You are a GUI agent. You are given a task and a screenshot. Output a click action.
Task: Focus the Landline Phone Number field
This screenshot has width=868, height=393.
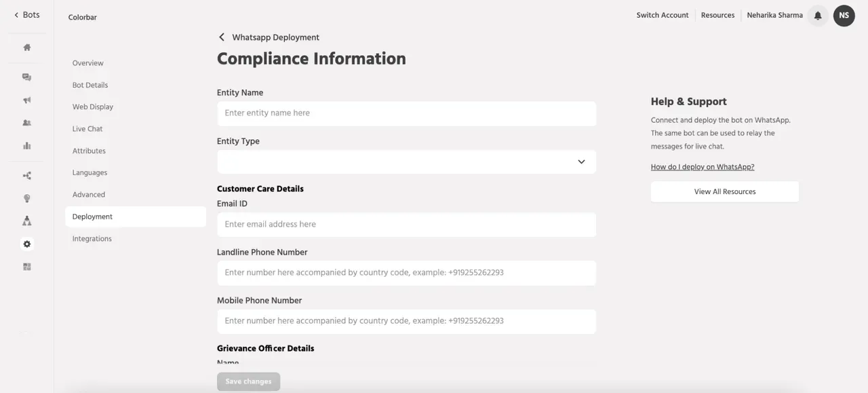coord(406,273)
